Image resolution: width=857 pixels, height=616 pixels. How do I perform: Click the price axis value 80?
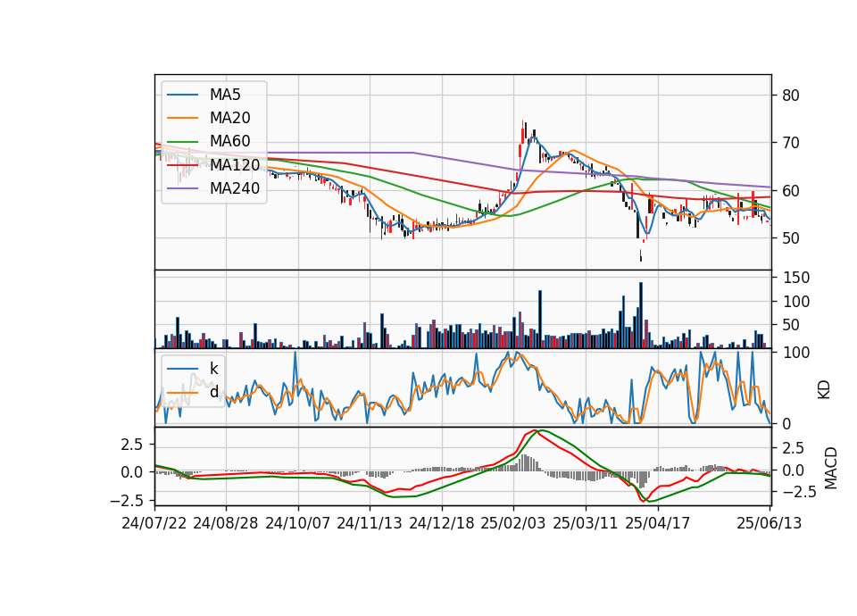point(791,96)
